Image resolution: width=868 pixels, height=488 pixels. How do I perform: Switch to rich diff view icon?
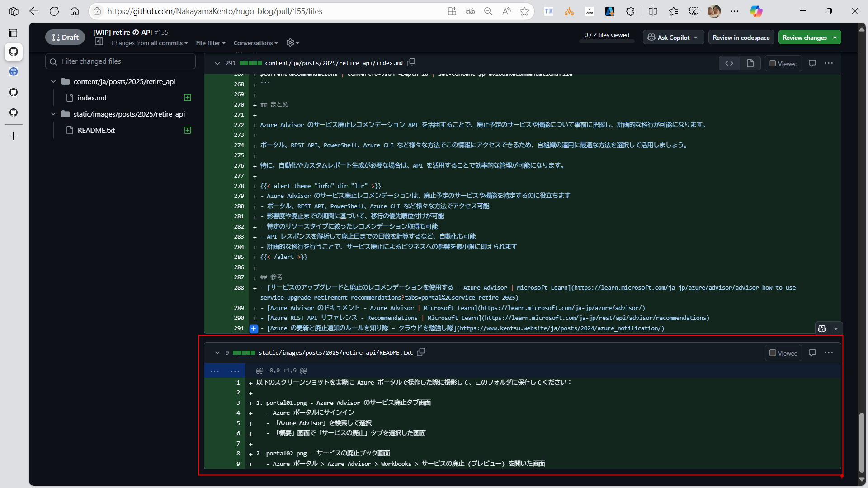(x=750, y=63)
